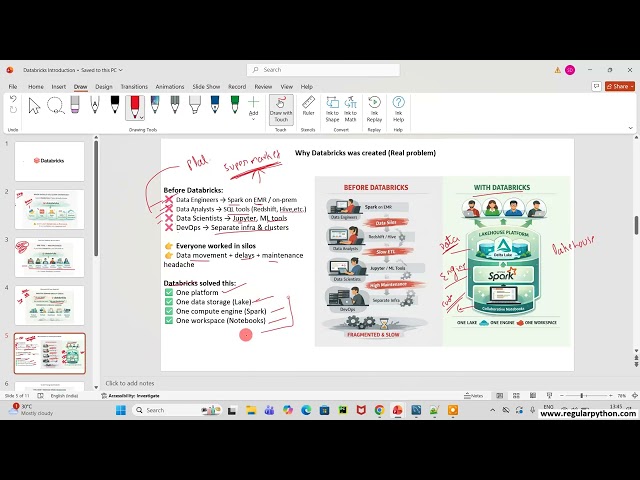Start Slide Show from status bar
Screen dimensions: 640x480
[x=549, y=396]
